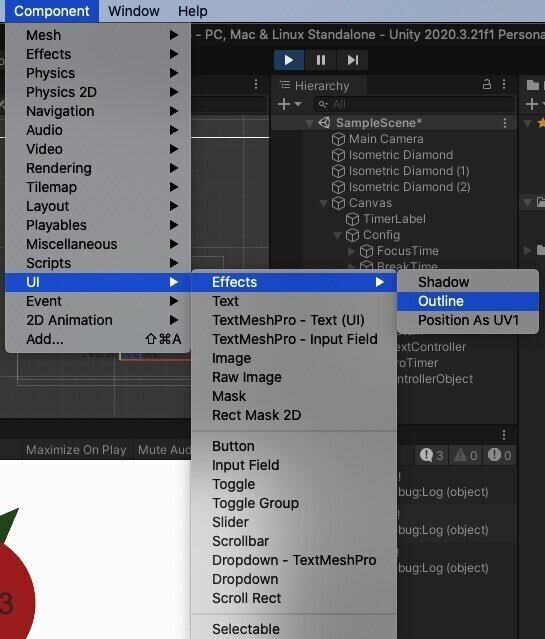Choose Position As UV1 effect
The height and width of the screenshot is (639, 545).
coord(468,320)
